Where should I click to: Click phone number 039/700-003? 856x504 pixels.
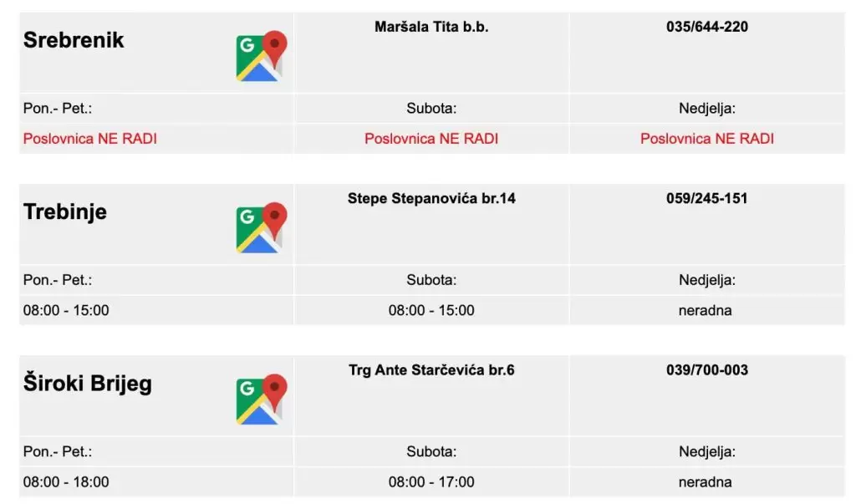pyautogui.click(x=706, y=369)
